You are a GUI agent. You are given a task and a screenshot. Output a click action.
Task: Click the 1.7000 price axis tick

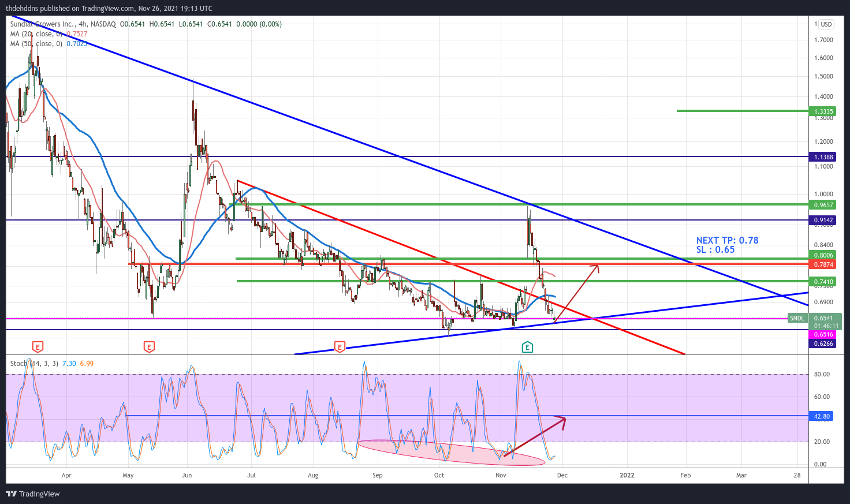(823, 40)
